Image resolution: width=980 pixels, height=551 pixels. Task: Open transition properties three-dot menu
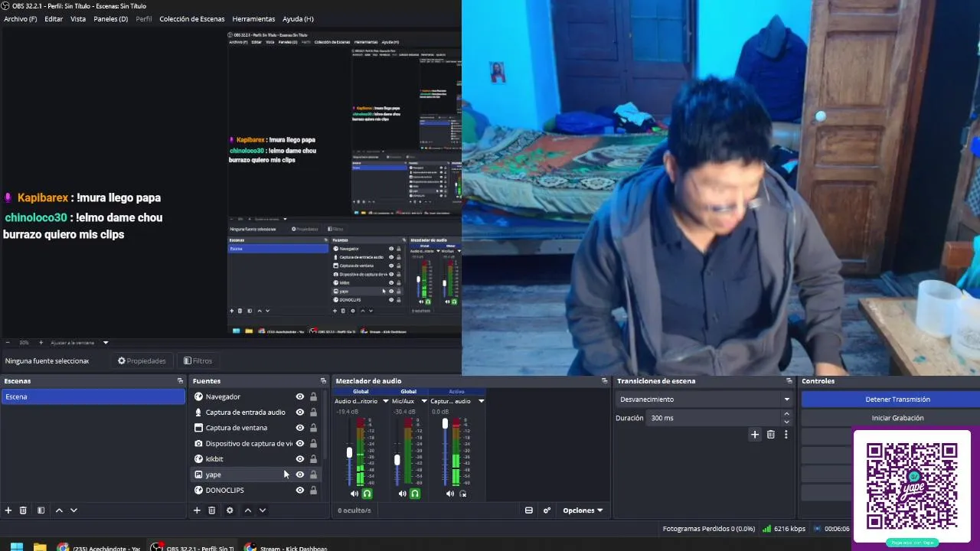pyautogui.click(x=786, y=435)
